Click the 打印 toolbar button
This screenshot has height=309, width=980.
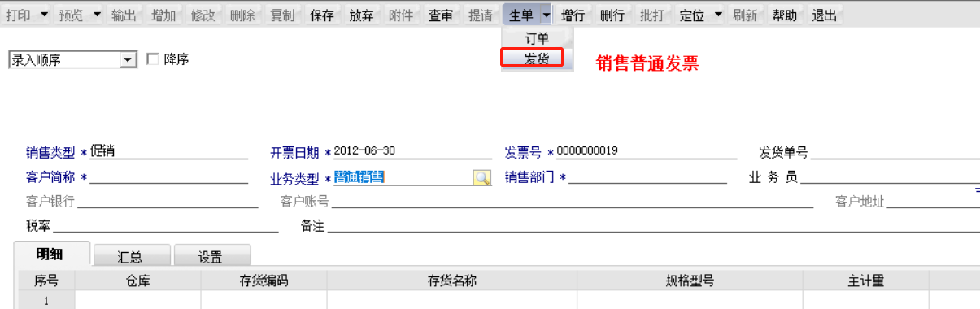pos(19,15)
